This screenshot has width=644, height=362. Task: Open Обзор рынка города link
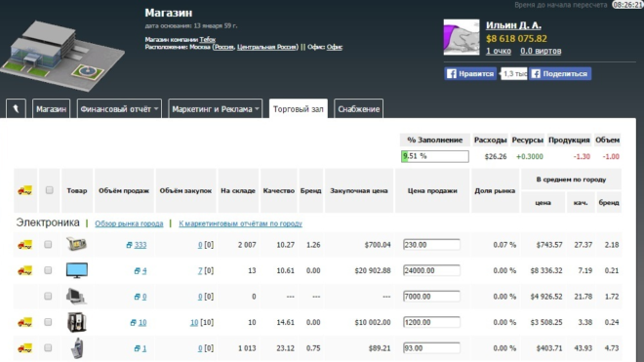pos(129,223)
